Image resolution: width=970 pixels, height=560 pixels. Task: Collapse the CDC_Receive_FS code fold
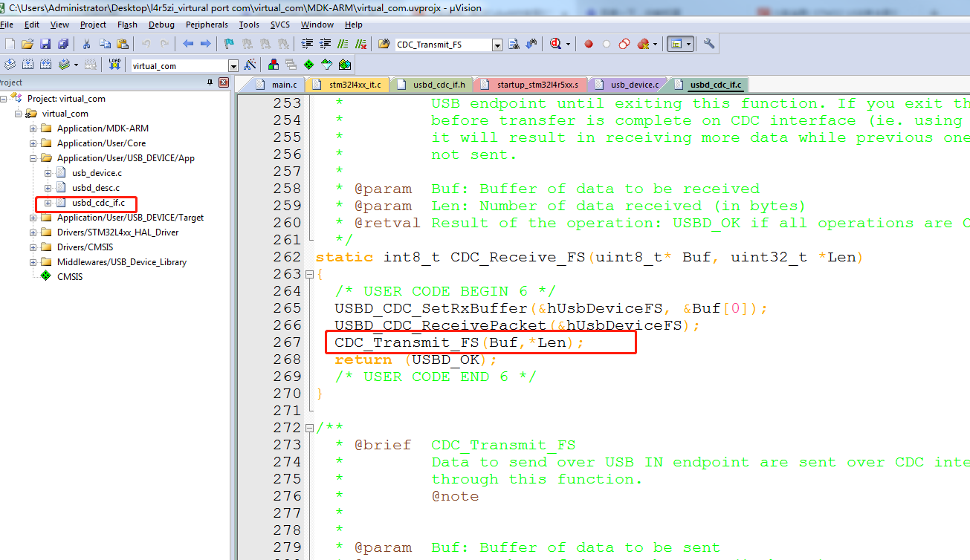309,273
